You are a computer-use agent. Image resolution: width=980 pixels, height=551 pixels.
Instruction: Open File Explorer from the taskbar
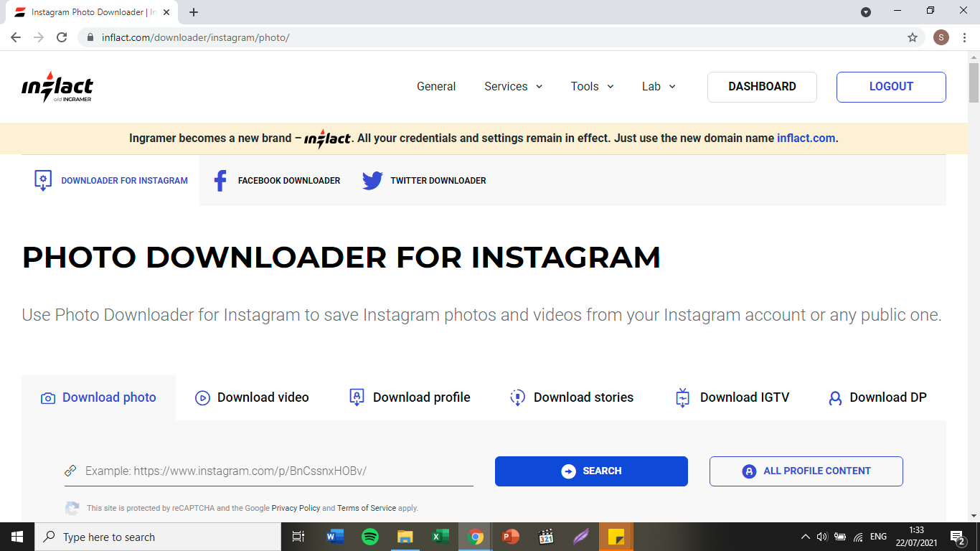pyautogui.click(x=405, y=537)
